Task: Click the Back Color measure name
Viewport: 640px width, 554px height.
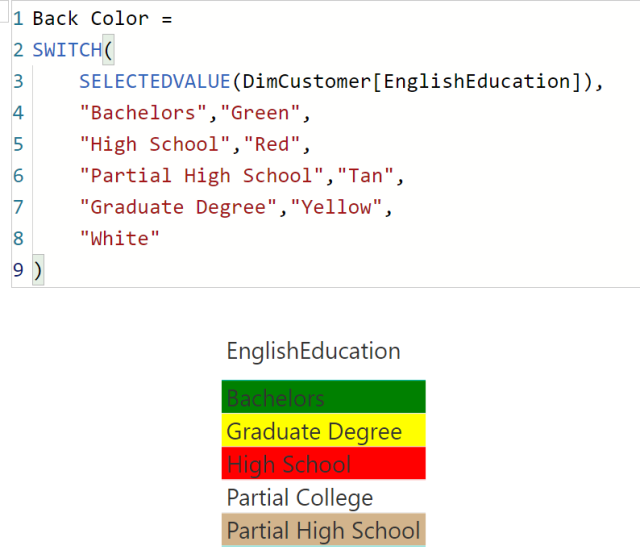Action: point(91,19)
